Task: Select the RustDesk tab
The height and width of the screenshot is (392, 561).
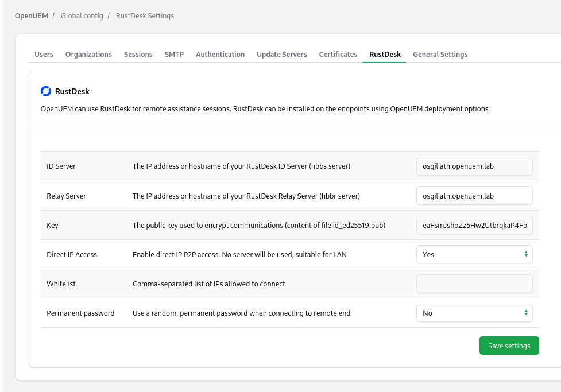Action: pyautogui.click(x=385, y=54)
